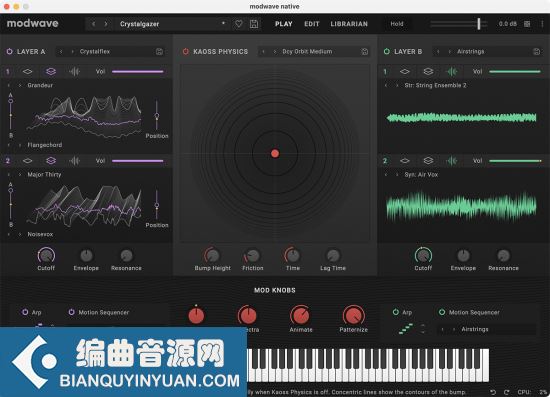Click Layer A oscillator 1 Vol slider
The height and width of the screenshot is (397, 550).
tap(138, 72)
